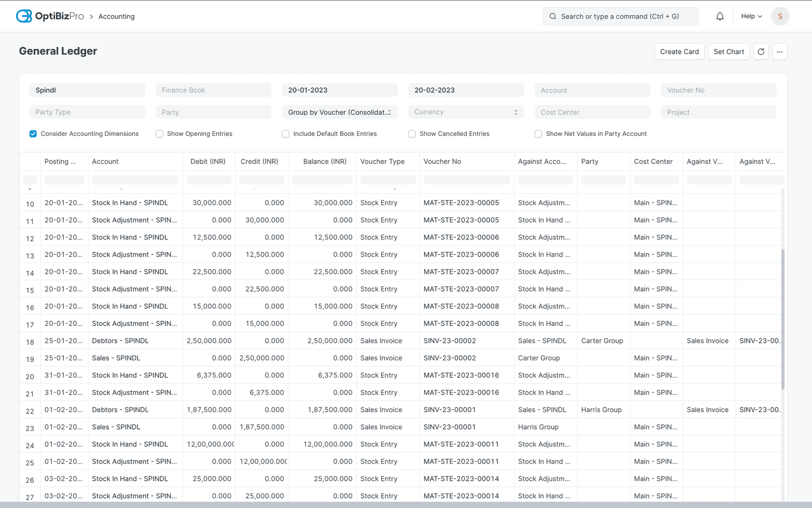Image resolution: width=812 pixels, height=508 pixels.
Task: Open the notifications bell
Action: pos(719,16)
